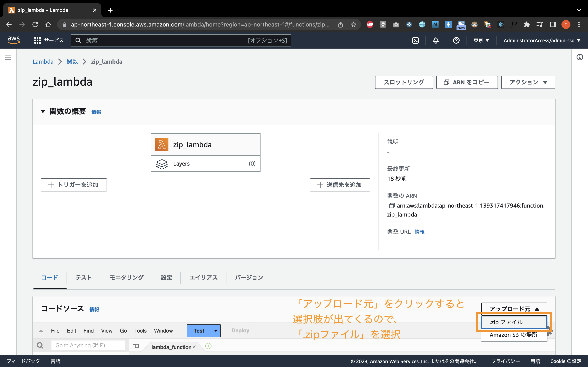Toggle the navigation sidebar hamburger

pos(8,57)
